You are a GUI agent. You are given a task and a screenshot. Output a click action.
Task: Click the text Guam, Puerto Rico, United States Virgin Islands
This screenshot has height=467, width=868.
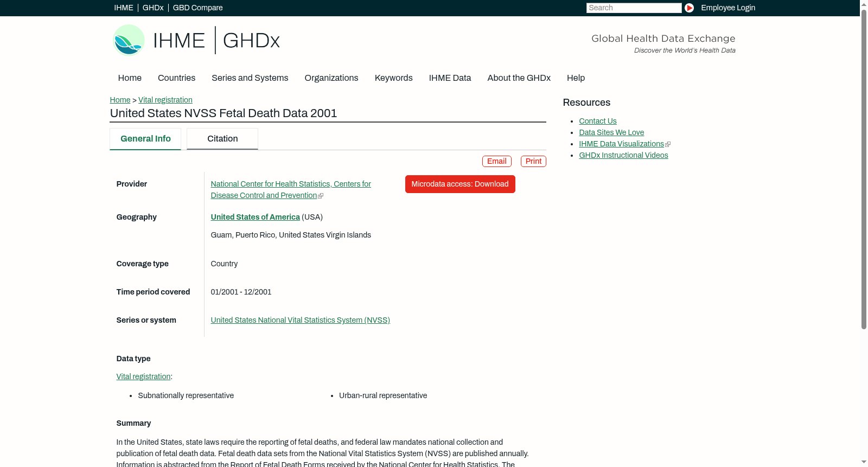click(x=291, y=235)
